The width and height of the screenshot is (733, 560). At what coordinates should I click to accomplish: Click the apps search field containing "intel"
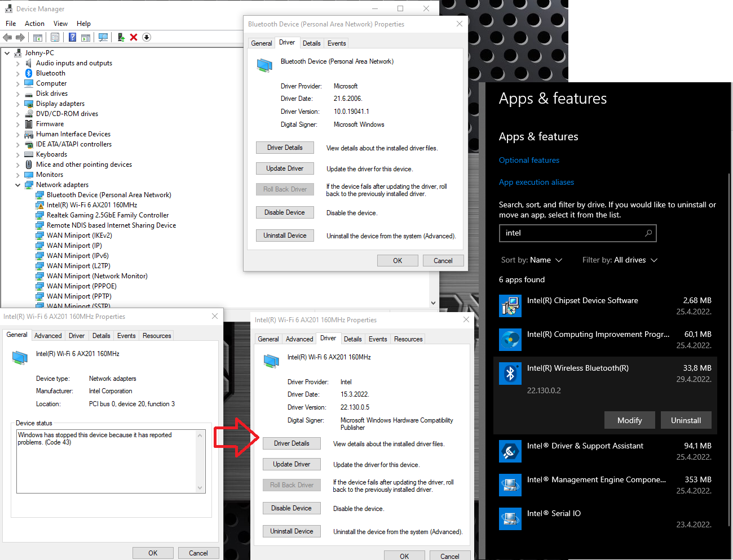569,233
